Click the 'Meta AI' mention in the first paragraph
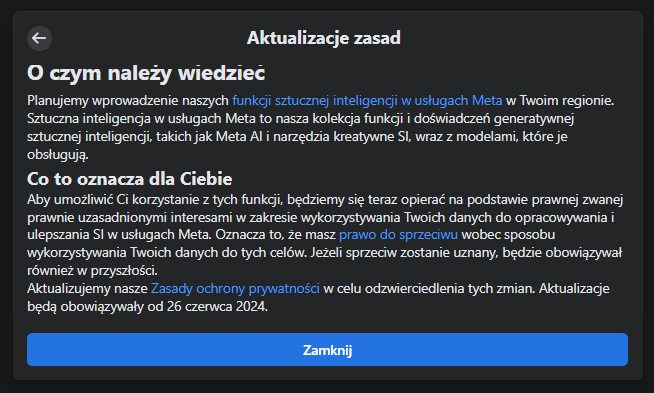 click(x=239, y=136)
